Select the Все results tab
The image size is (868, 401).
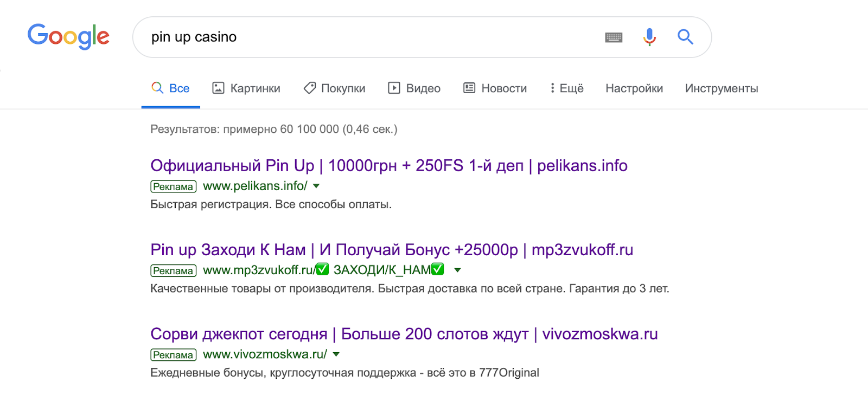click(x=170, y=88)
